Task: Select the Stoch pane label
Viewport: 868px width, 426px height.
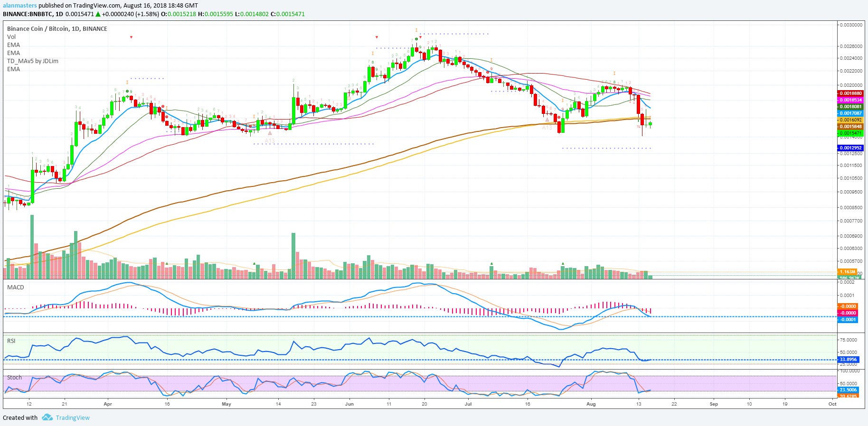Action: 14,378
